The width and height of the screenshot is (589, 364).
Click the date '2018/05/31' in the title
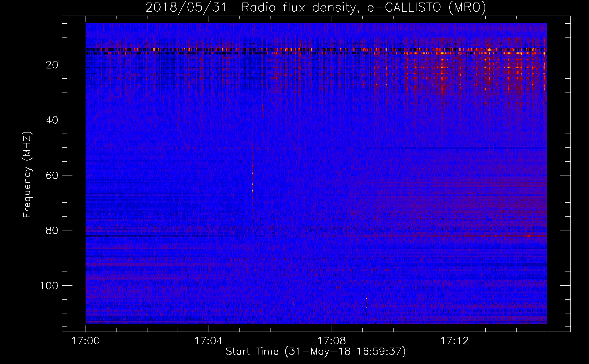click(186, 7)
